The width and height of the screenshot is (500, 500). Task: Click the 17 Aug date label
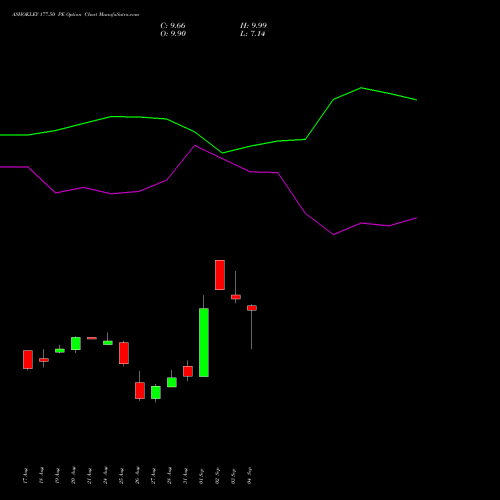point(26,476)
